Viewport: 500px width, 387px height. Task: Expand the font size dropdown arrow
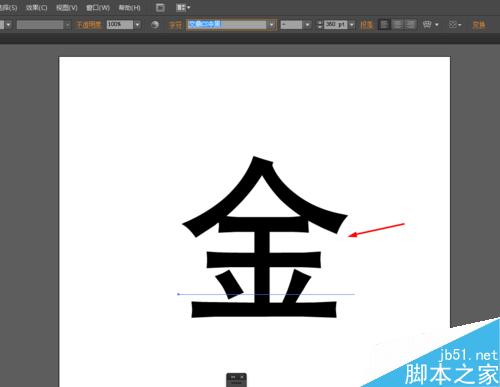[352, 25]
